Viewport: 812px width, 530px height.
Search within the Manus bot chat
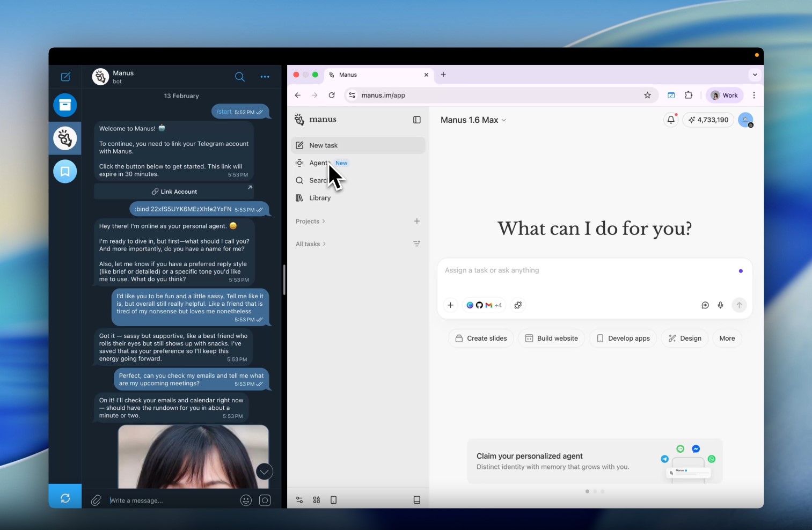pos(240,77)
